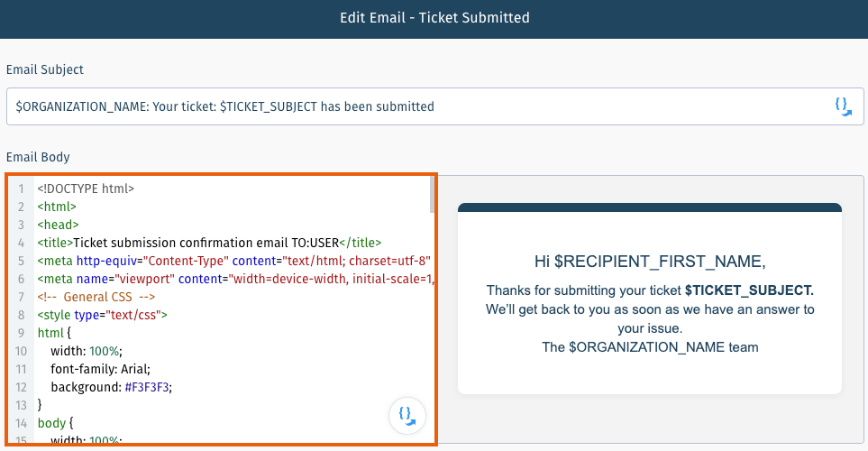Click the meta http-equiv Content-Type line
Screen dimensions: 868x451
coord(234,261)
